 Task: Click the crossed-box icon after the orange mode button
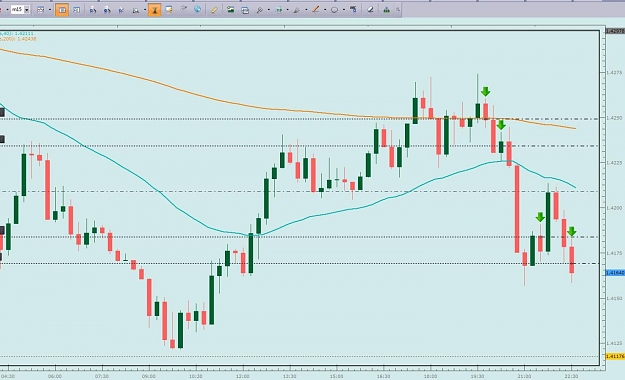(77, 10)
